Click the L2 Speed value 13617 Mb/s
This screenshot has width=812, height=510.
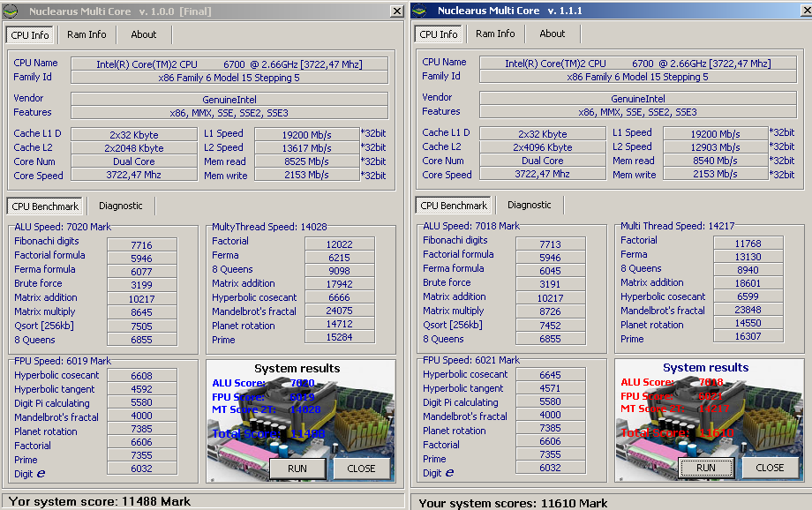pyautogui.click(x=306, y=148)
